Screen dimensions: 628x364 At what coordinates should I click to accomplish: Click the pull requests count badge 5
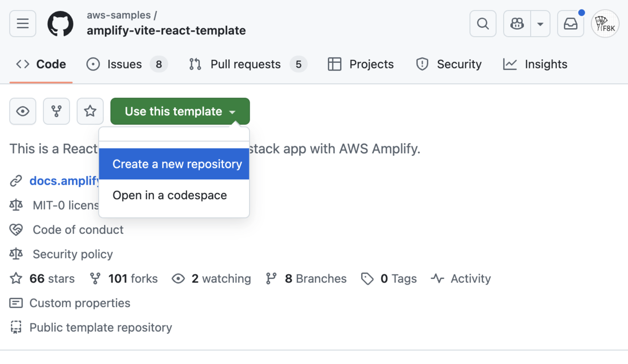pos(298,64)
